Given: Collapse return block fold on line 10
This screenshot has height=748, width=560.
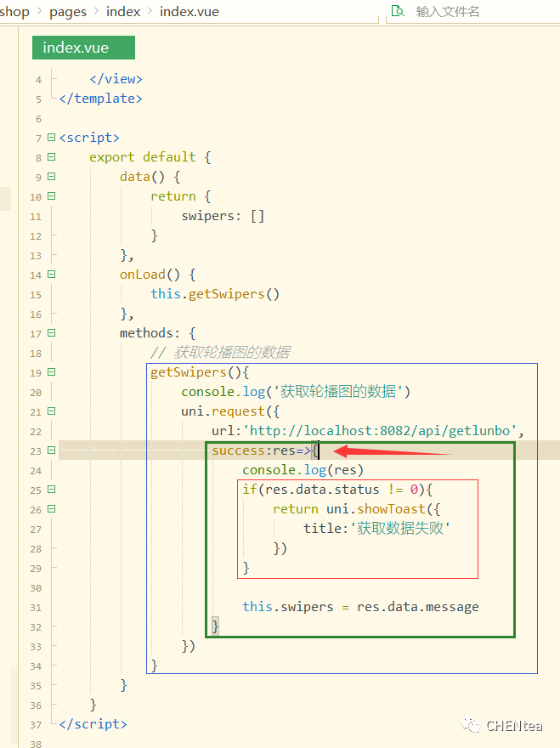Looking at the screenshot, I should [x=52, y=196].
